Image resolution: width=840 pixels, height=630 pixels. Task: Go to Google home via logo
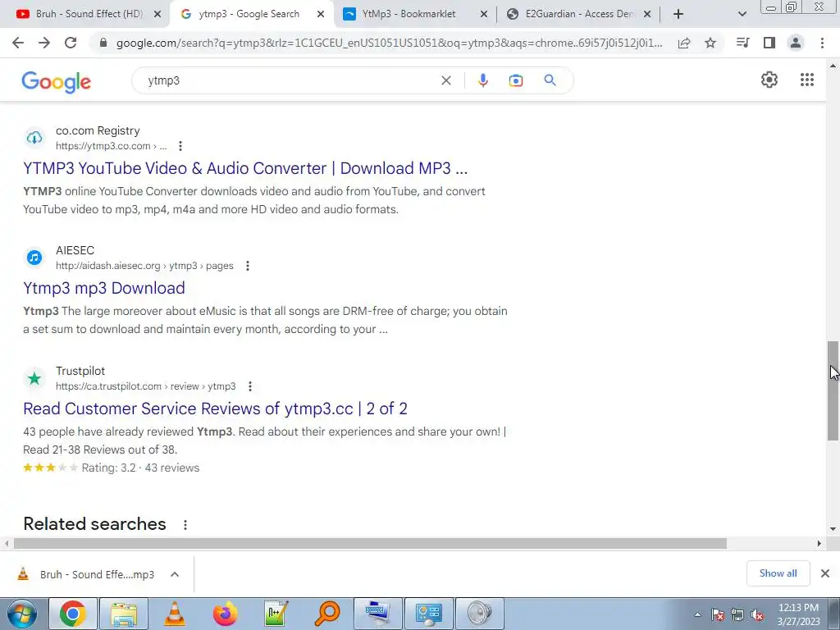coord(57,81)
